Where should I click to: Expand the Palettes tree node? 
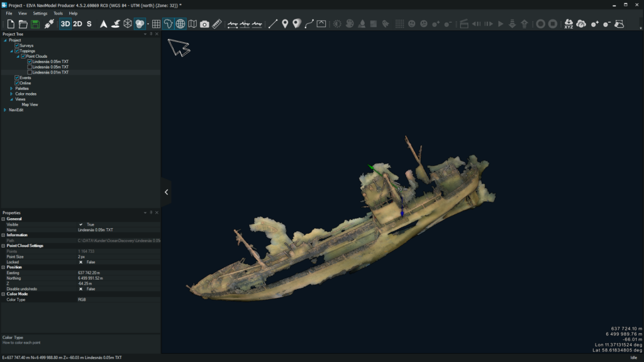pos(11,87)
